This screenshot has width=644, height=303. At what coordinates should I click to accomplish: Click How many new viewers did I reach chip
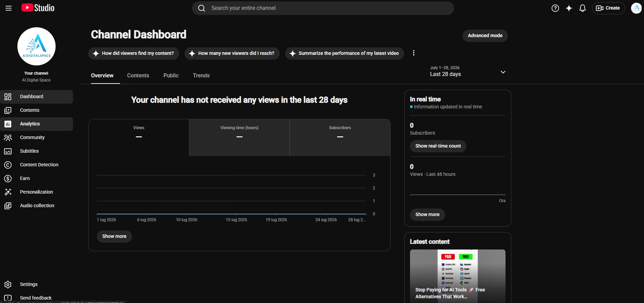point(232,54)
